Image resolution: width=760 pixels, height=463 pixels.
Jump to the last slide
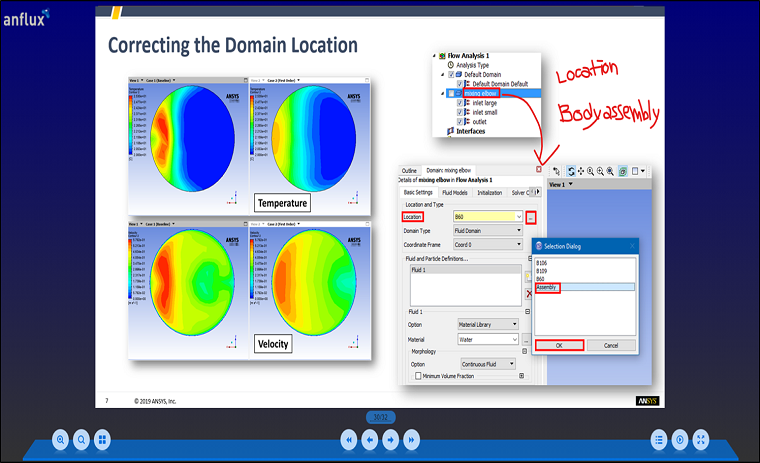412,439
